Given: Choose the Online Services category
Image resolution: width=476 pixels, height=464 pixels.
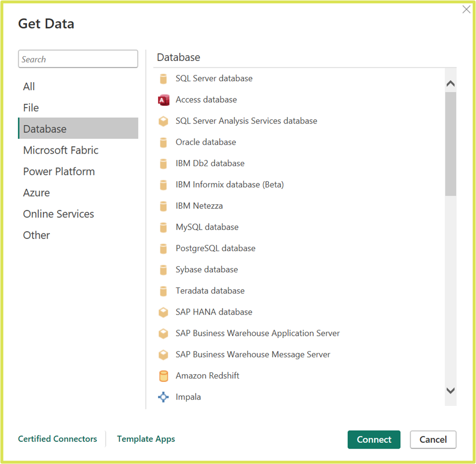Looking at the screenshot, I should click(x=78, y=214).
